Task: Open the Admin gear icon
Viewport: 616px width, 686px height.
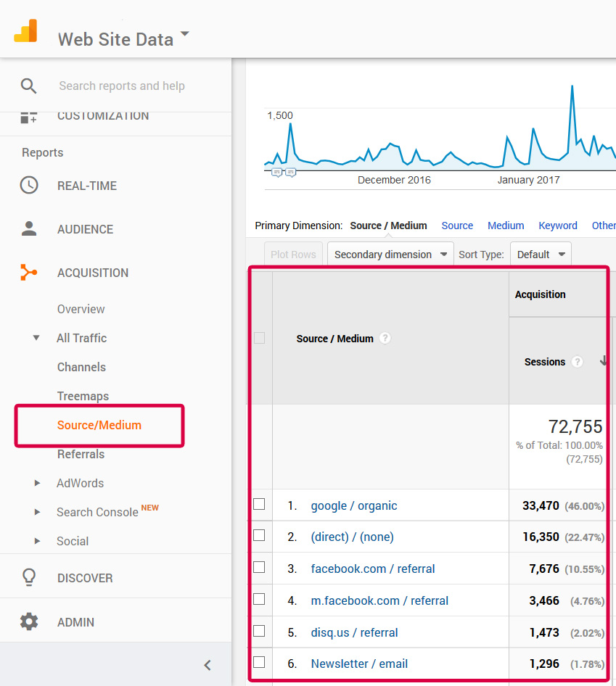Action: 28,622
